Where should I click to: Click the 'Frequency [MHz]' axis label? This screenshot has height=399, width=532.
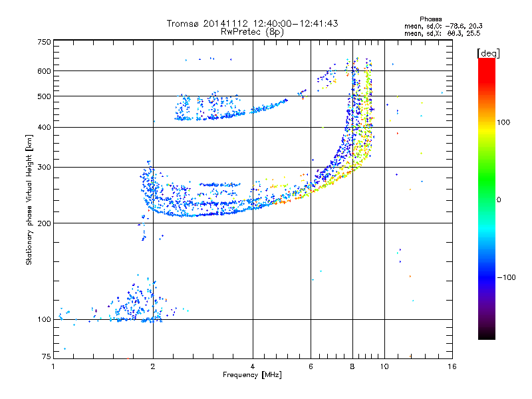(x=252, y=375)
